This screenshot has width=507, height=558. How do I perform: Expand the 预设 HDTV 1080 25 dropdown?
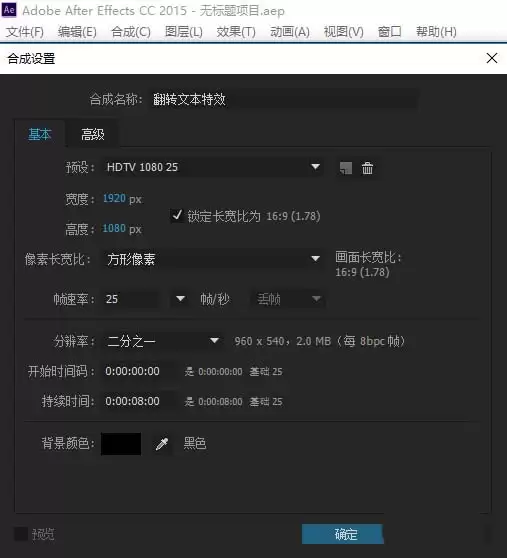(213, 167)
